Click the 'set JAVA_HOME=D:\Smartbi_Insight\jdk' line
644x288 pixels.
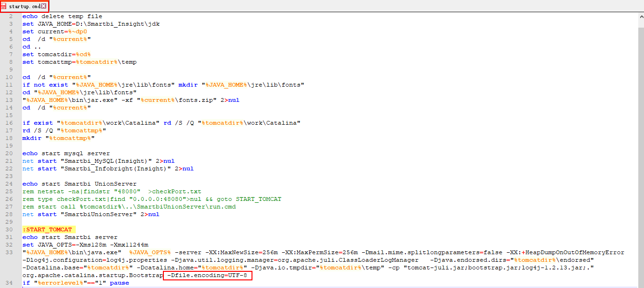tap(91, 24)
